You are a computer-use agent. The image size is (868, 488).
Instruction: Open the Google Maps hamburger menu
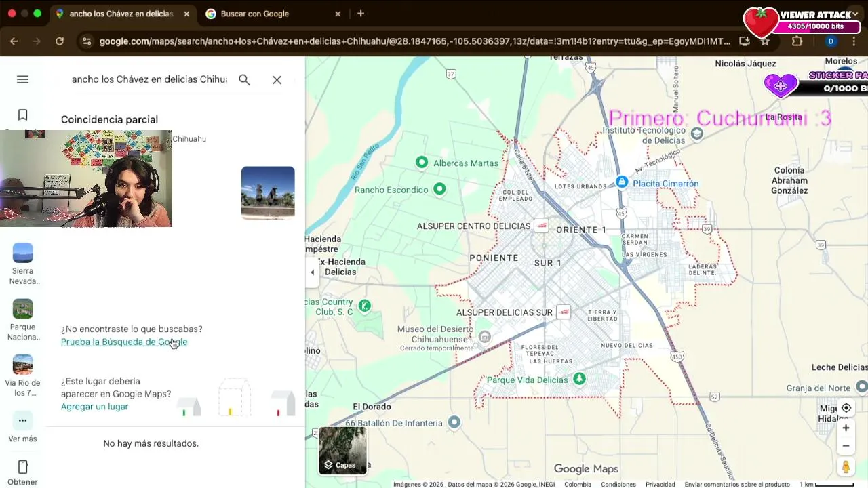[x=22, y=79]
